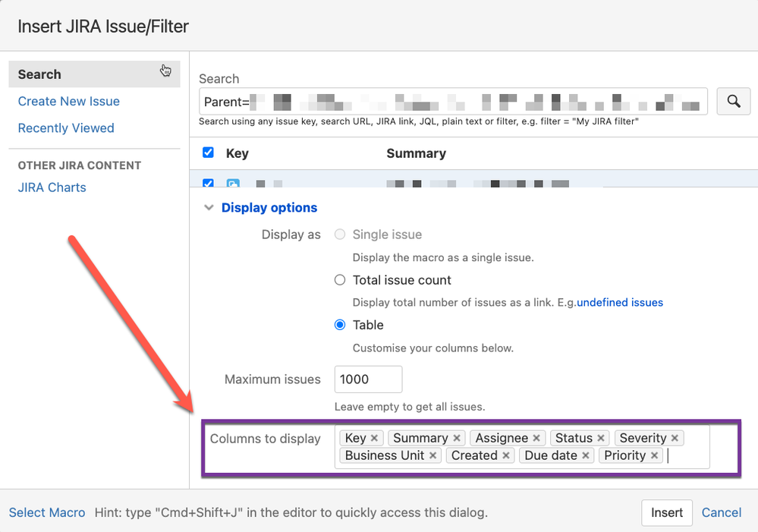Open the undefined issues link

620,302
